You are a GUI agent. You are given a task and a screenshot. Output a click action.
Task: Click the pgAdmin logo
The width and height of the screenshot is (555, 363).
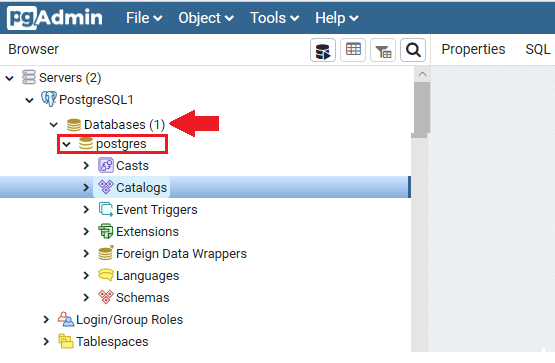tap(55, 17)
